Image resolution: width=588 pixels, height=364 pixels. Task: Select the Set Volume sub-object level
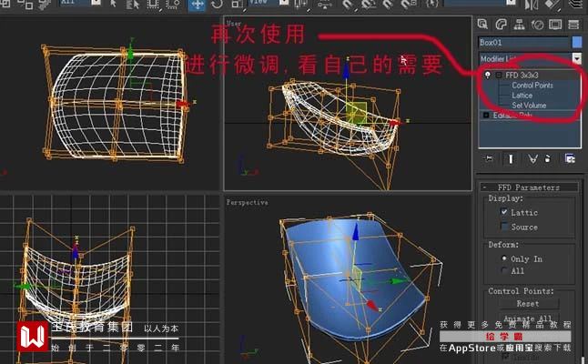pos(529,106)
